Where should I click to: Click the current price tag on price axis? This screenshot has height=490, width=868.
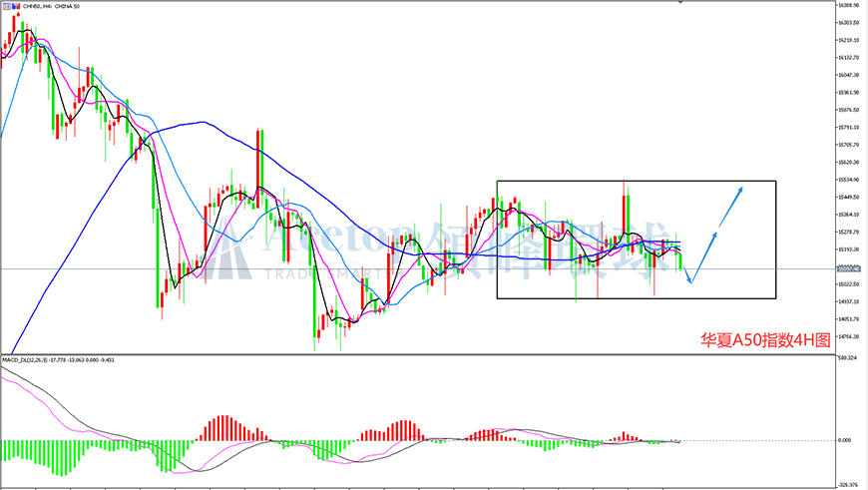[x=848, y=269]
